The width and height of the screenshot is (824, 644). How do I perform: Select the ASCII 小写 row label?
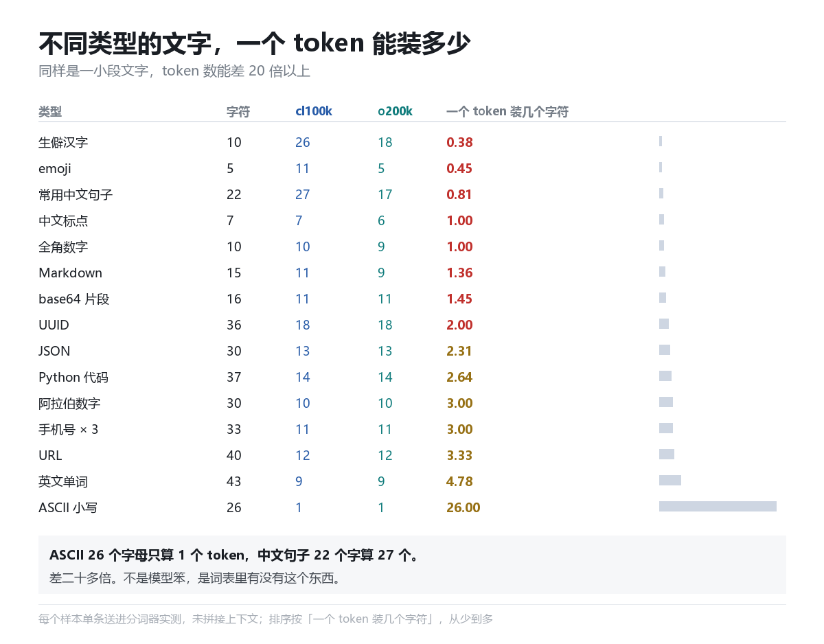click(x=68, y=508)
